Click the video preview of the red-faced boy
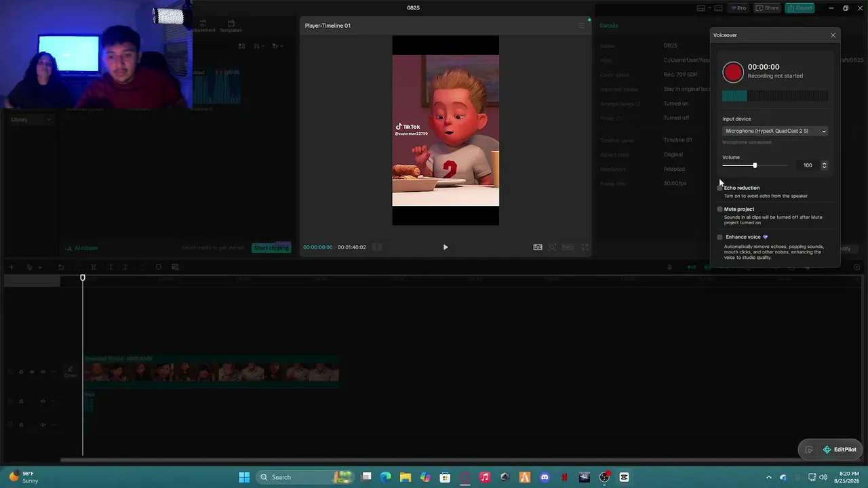868x488 pixels. pyautogui.click(x=446, y=131)
